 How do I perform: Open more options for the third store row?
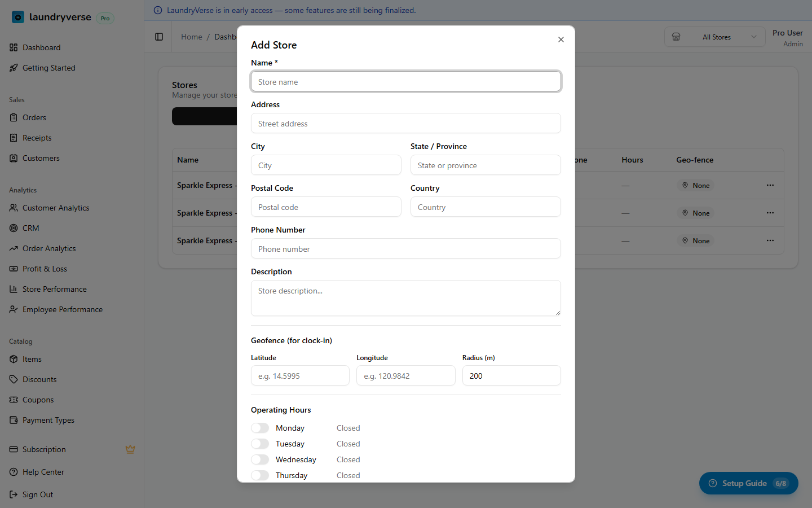coord(770,240)
